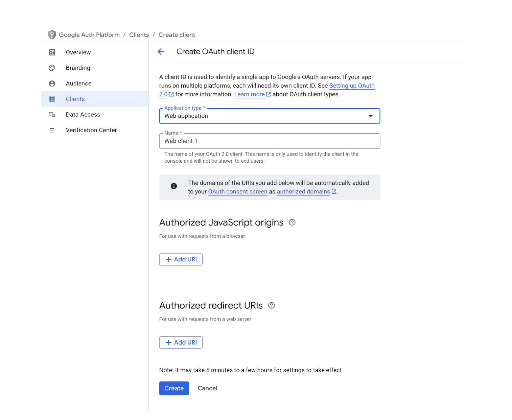Open the OAuth consent screen link
The width and height of the screenshot is (512, 420).
pos(238,192)
